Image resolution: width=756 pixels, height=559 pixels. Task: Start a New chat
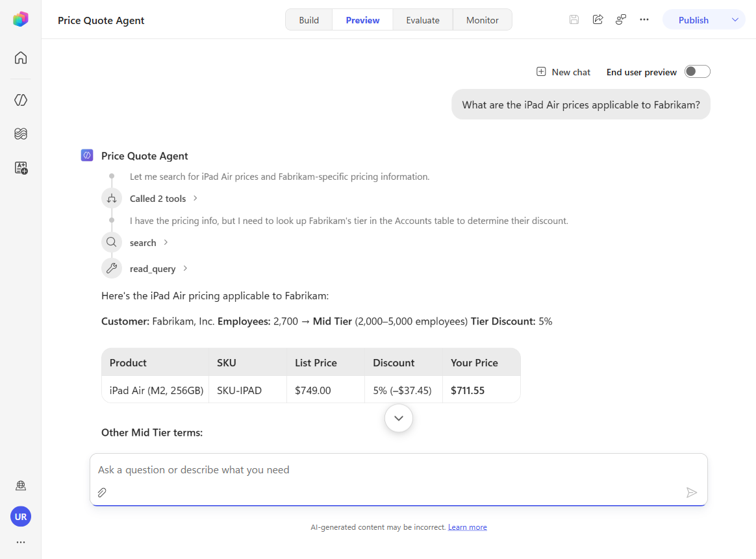[x=563, y=72]
